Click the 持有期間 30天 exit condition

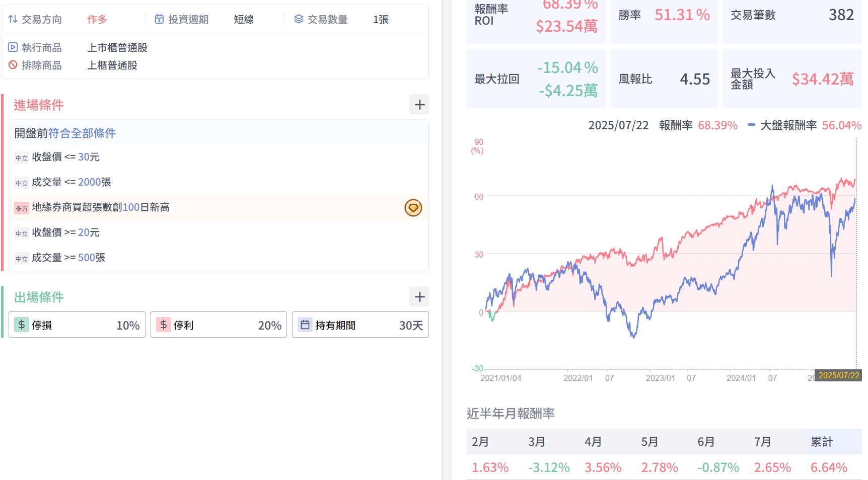360,325
